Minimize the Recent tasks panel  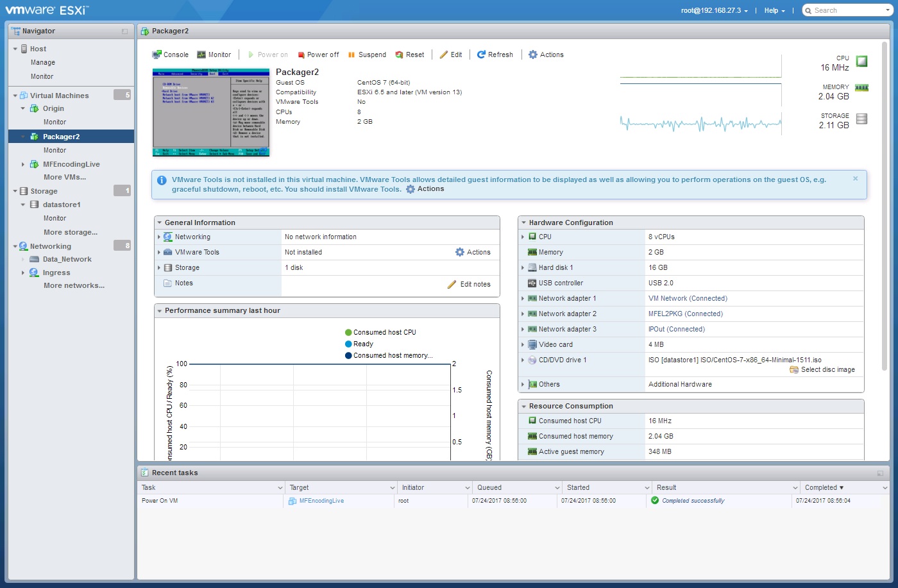[880, 473]
